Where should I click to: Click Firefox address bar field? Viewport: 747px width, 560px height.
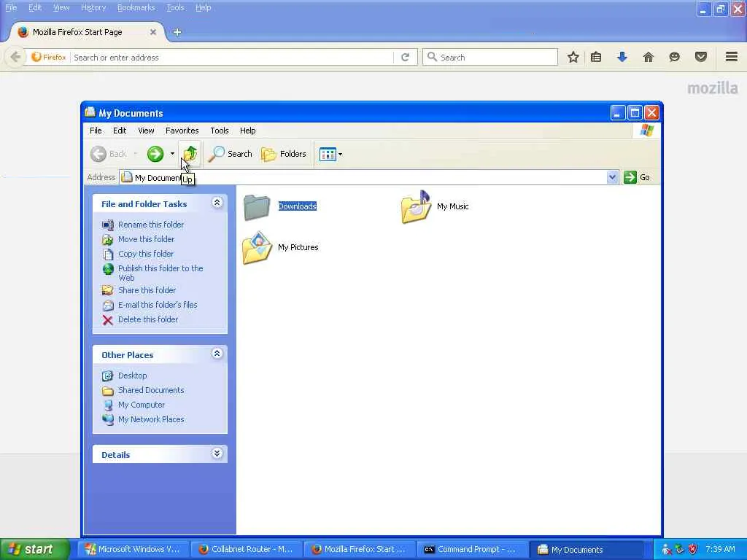[233, 57]
